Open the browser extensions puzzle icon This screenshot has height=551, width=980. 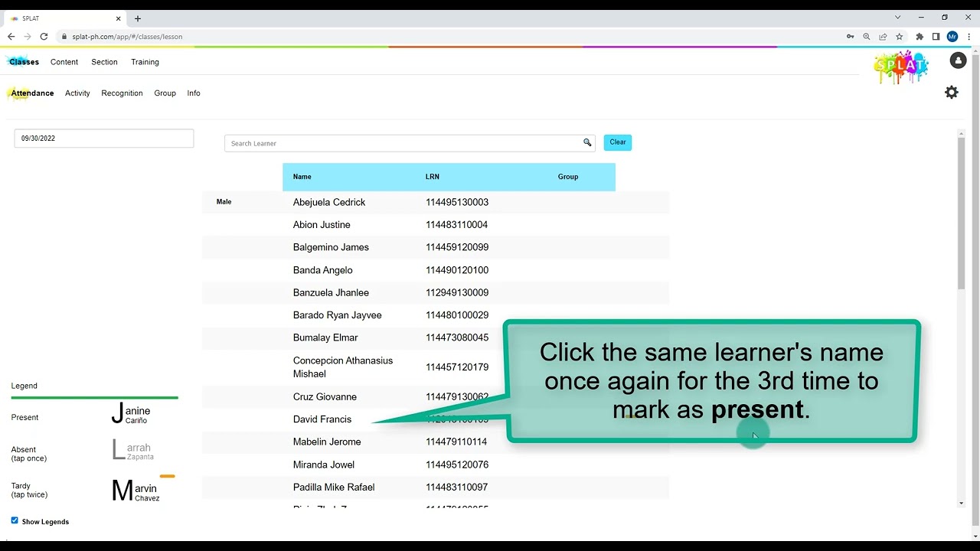click(x=920, y=37)
